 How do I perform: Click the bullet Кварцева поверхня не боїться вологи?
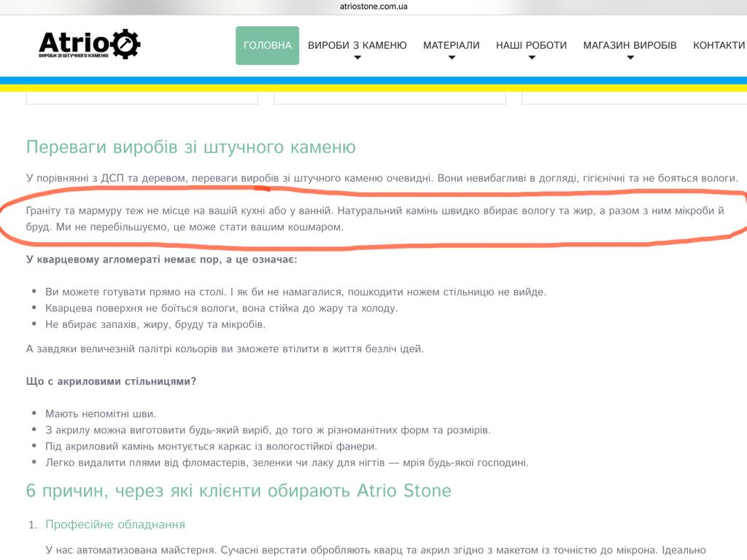coord(221,308)
